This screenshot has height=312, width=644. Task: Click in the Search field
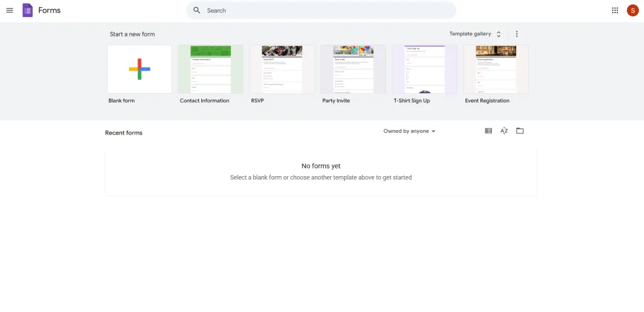(x=327, y=10)
